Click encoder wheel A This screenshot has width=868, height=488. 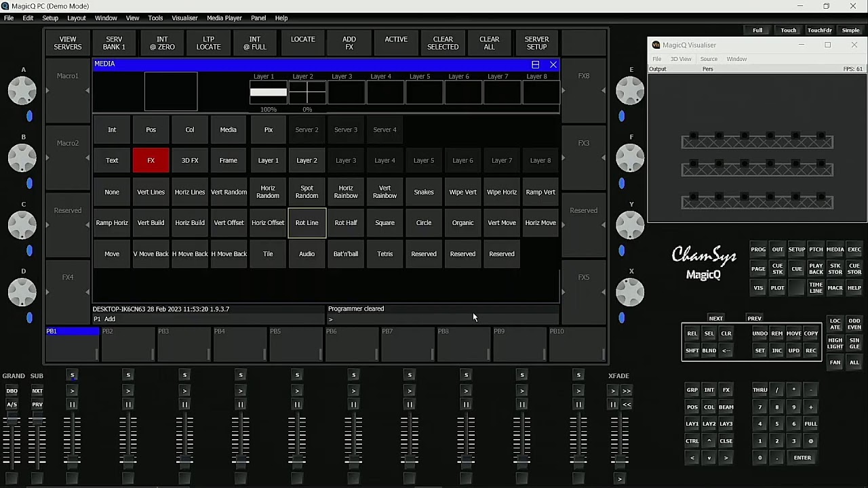coord(22,90)
